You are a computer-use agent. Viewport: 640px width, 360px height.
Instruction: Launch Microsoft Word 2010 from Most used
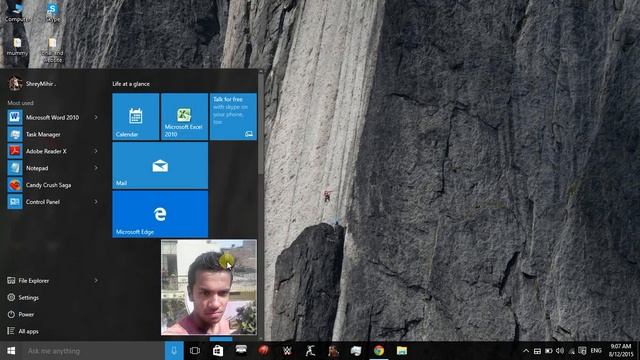(52, 117)
